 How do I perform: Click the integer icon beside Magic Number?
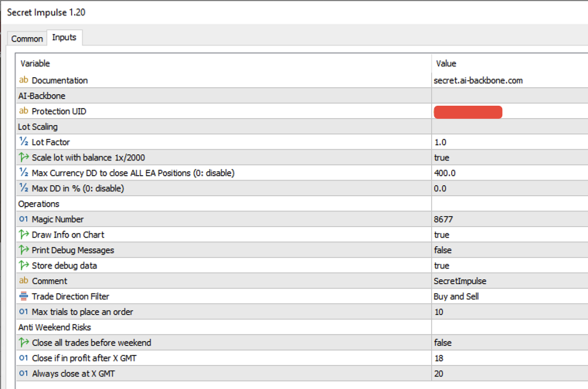(23, 219)
